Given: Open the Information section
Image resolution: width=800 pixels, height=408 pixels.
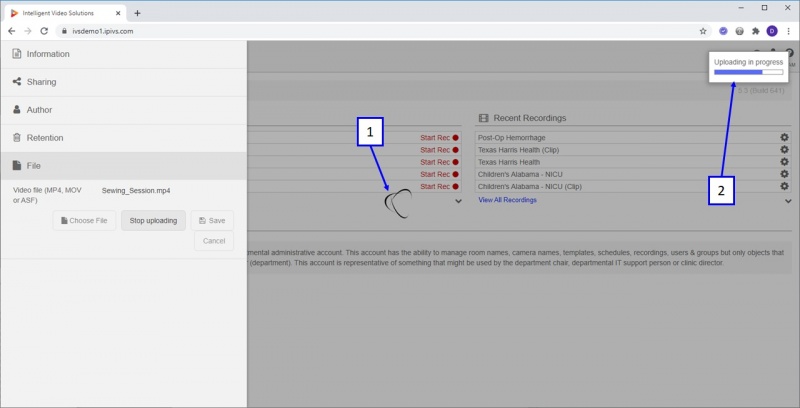Looking at the screenshot, I should click(x=123, y=54).
